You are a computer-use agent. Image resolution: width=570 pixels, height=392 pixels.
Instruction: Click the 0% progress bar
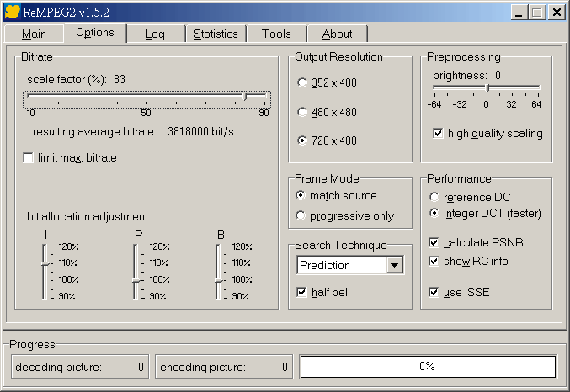pos(428,367)
